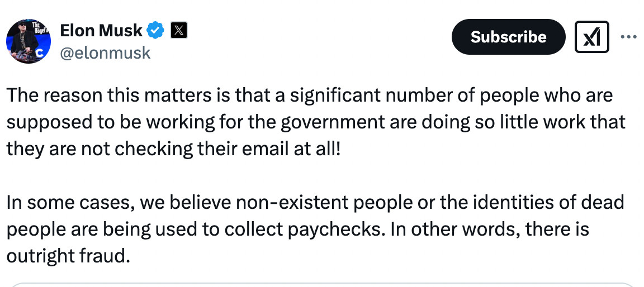This screenshot has height=287, width=644.
Task: Open the Grok xAI explain-post icon
Action: tap(591, 37)
